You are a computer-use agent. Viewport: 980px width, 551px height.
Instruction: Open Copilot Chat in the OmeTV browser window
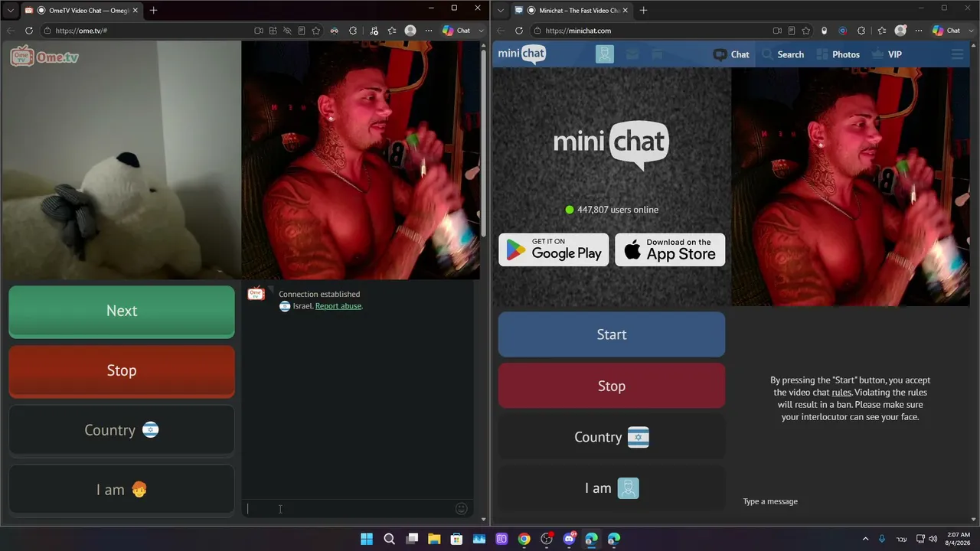(x=456, y=31)
